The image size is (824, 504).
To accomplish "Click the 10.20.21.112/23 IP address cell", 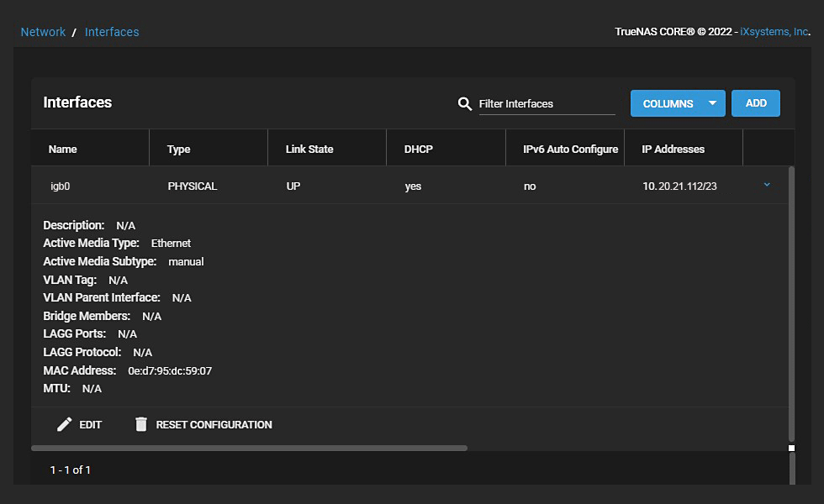I will coord(679,186).
